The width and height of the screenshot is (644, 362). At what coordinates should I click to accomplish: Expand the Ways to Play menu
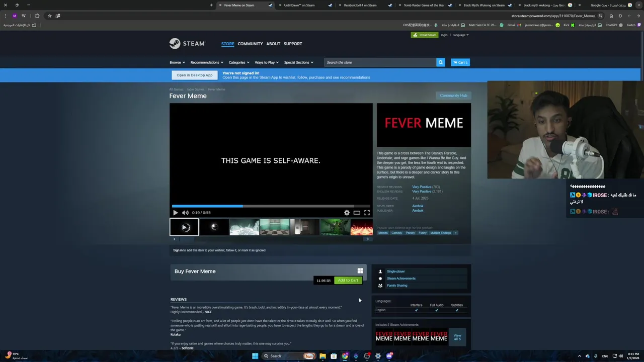click(x=267, y=62)
